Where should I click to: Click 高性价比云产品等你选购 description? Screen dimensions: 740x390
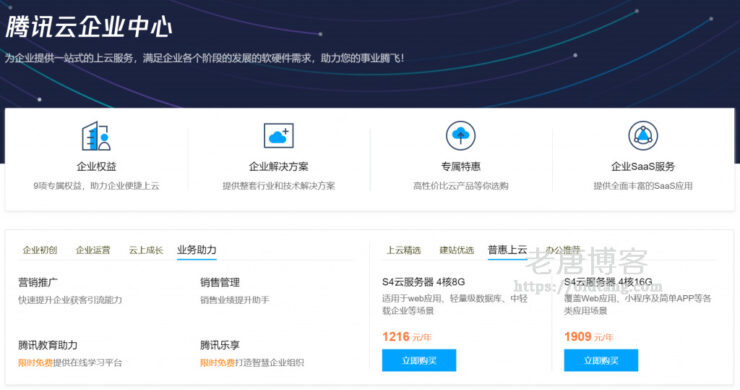(x=461, y=186)
